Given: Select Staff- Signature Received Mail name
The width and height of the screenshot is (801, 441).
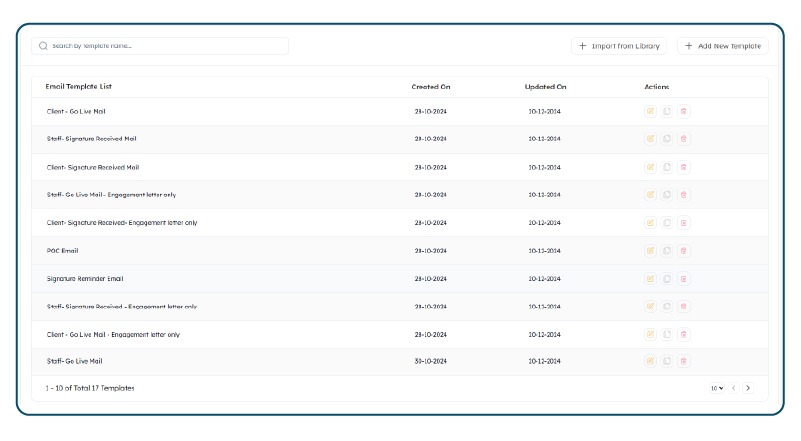Looking at the screenshot, I should pos(91,138).
